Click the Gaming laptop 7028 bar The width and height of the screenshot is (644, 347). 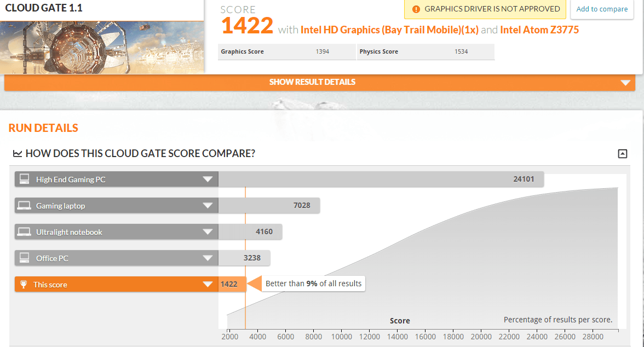click(x=269, y=205)
